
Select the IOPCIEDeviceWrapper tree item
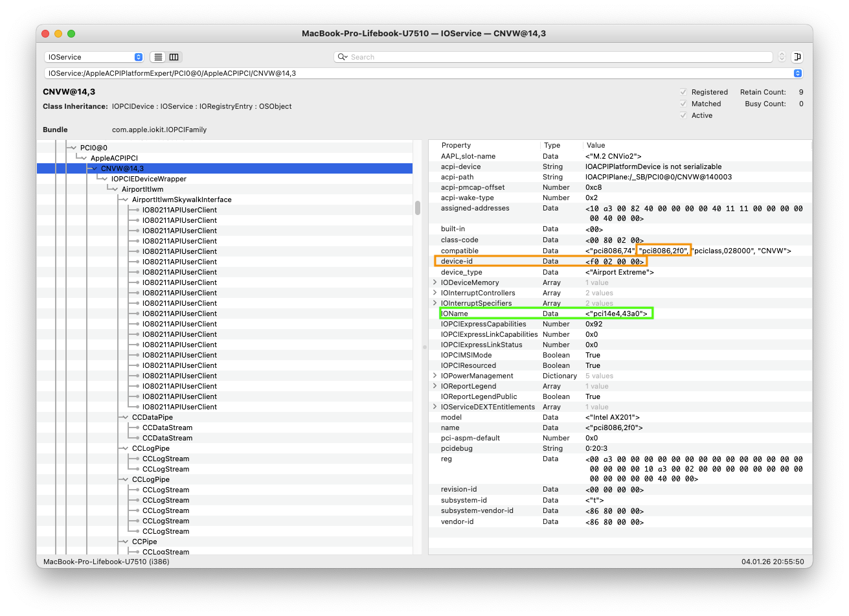point(148,179)
